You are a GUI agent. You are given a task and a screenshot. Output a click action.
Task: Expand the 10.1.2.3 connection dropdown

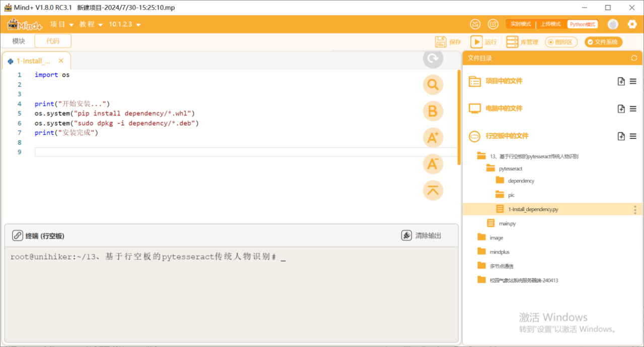tap(125, 24)
